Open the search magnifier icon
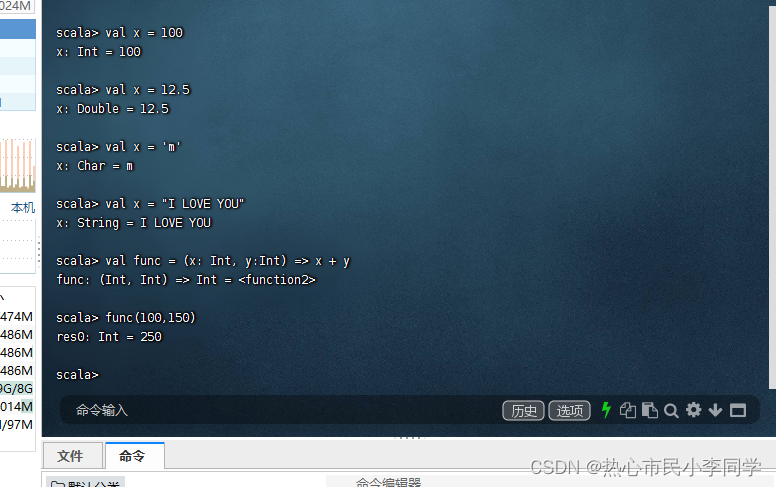Image resolution: width=776 pixels, height=487 pixels. coord(671,411)
